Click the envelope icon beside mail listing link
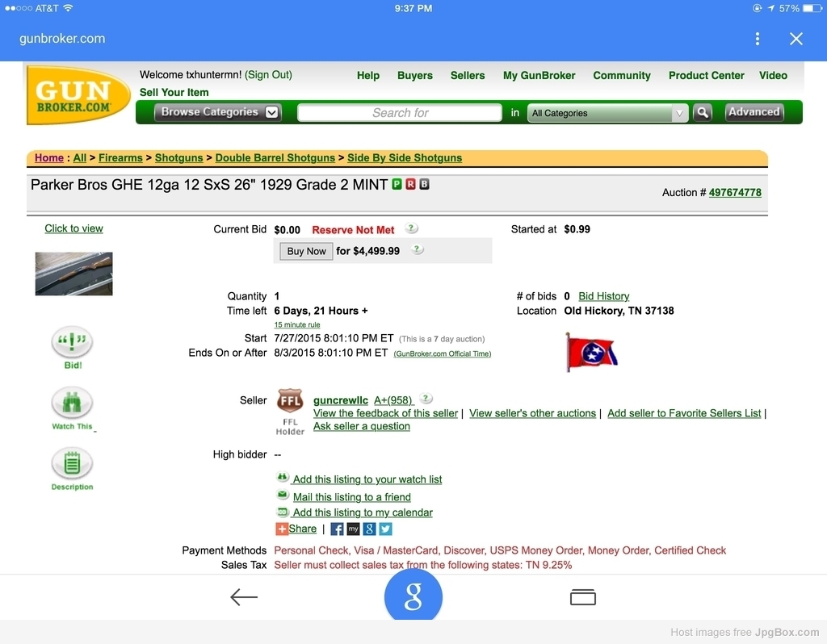 tap(283, 495)
